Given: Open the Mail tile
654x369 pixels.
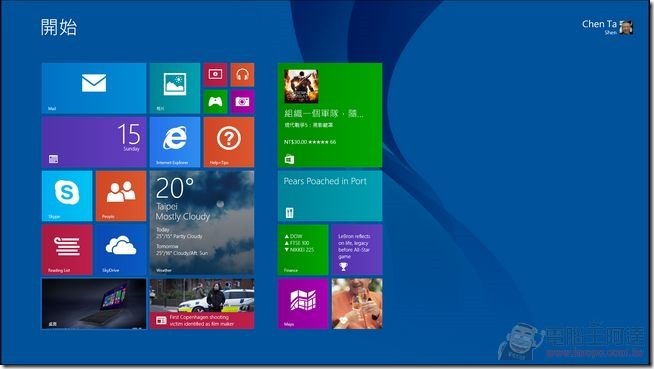Looking at the screenshot, I should (94, 88).
